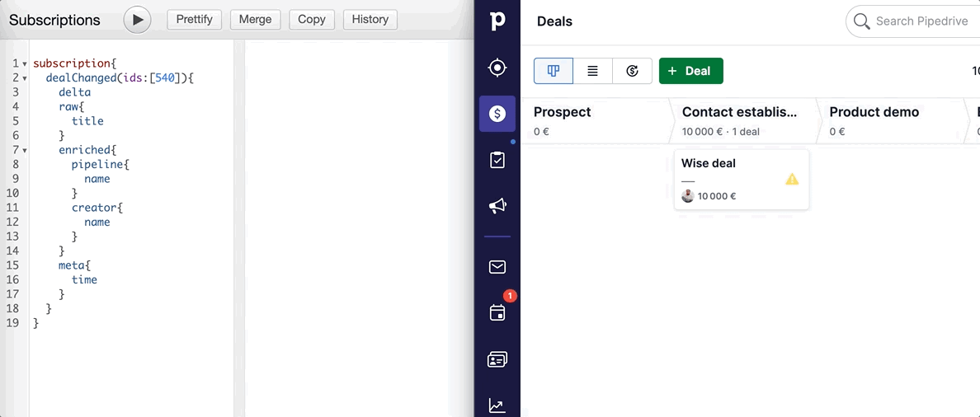Click the owner avatar on Wise deal
Screen dimensions: 980x417
click(687, 196)
